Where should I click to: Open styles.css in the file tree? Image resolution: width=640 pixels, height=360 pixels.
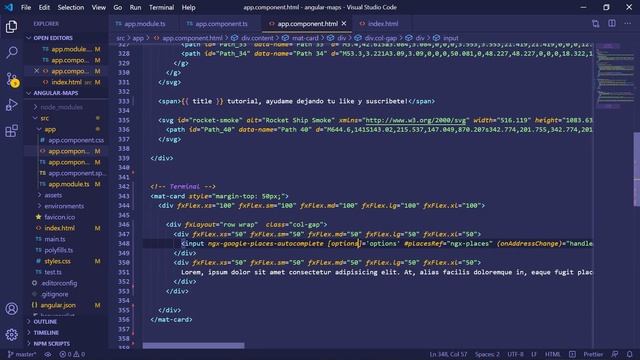click(x=57, y=261)
